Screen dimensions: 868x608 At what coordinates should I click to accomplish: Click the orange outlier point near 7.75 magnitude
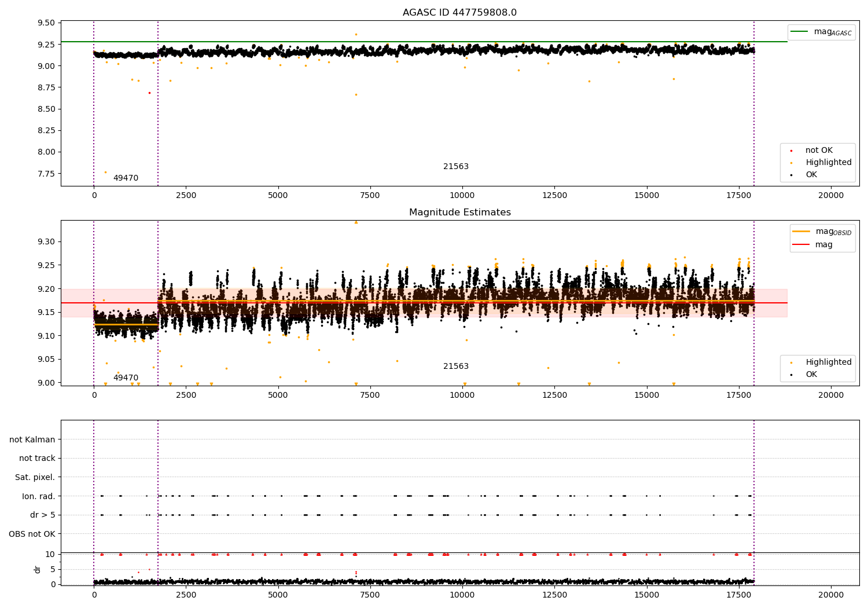coord(105,172)
